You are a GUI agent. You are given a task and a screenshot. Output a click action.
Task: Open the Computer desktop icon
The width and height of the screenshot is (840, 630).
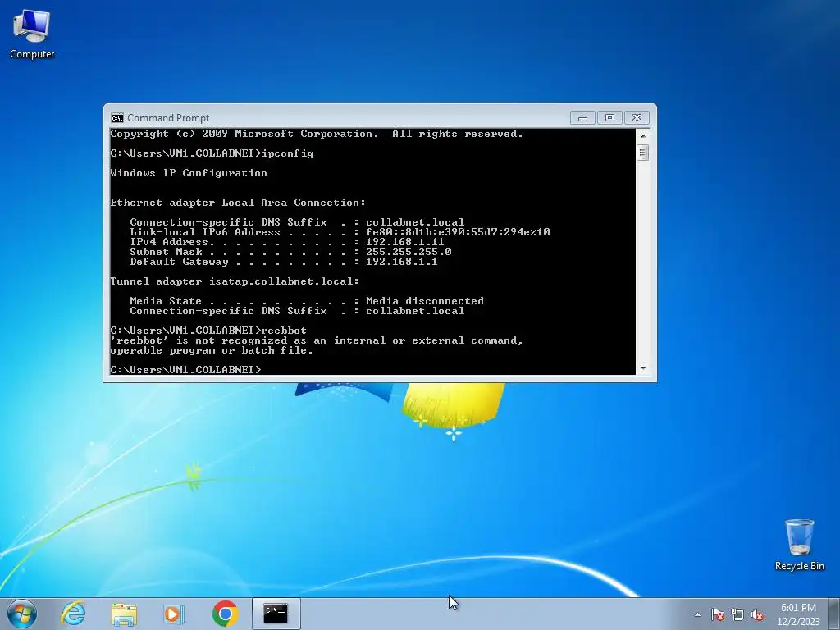pos(32,34)
